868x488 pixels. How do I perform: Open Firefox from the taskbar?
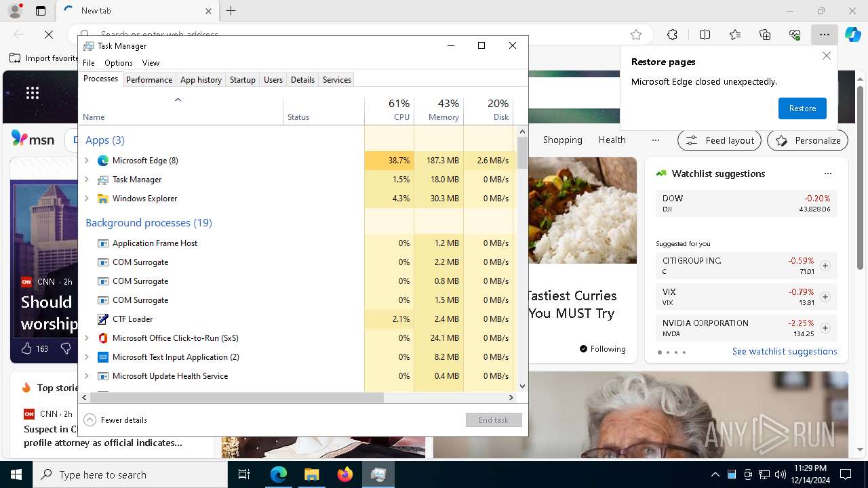point(345,474)
